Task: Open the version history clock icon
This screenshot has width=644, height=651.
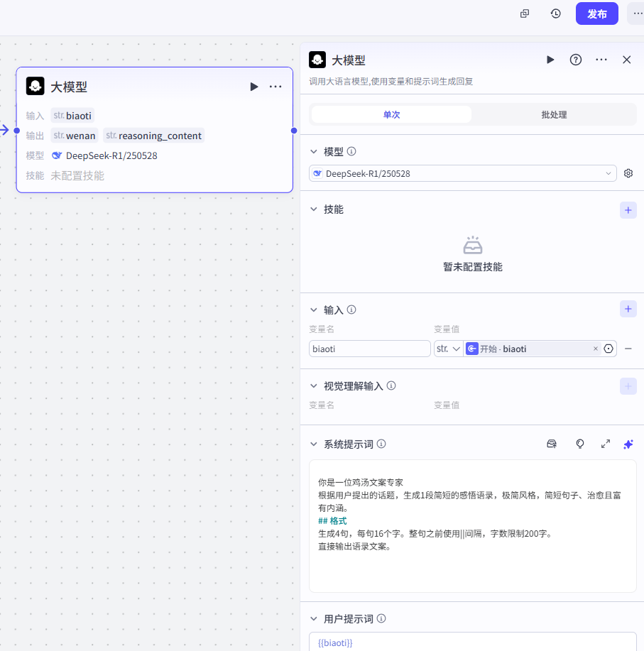Action: 556,13
